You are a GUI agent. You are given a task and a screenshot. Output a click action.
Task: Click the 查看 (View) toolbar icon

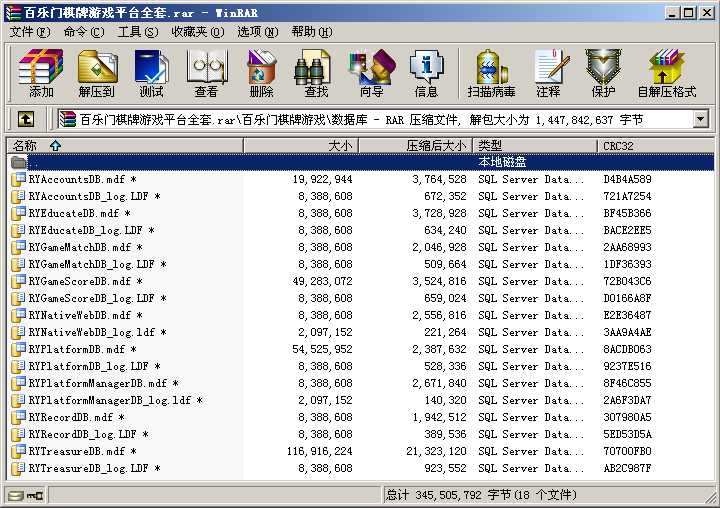[206, 73]
